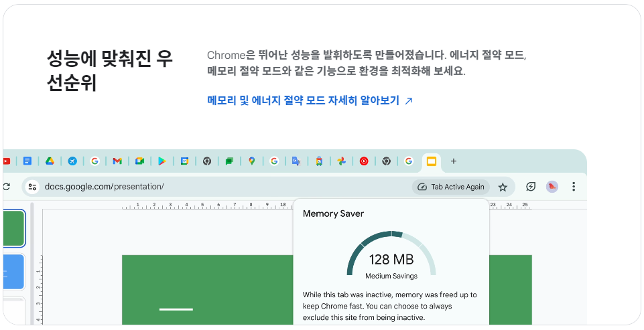644x330 pixels.
Task: Click the heading 성능에 맞춰진 우선순위
Action: tap(110, 70)
